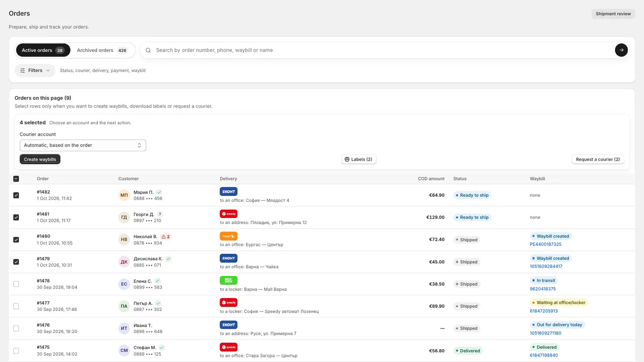
Task: Click the BoxNow logo on order #1478
Action: [x=229, y=280]
